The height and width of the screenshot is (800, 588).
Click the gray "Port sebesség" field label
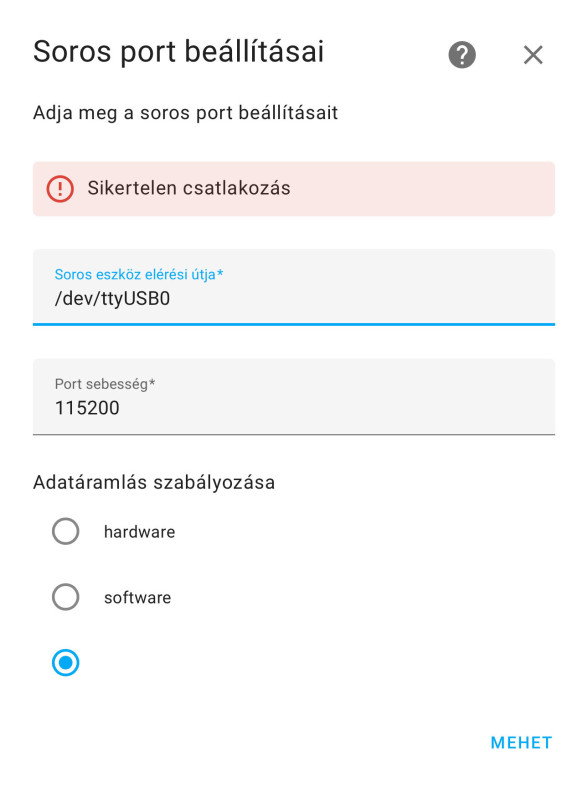pyautogui.click(x=105, y=384)
